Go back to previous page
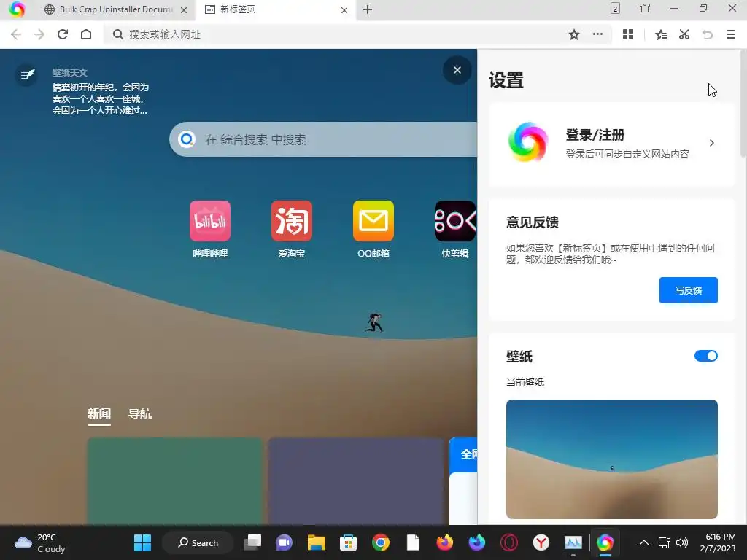 (16, 34)
